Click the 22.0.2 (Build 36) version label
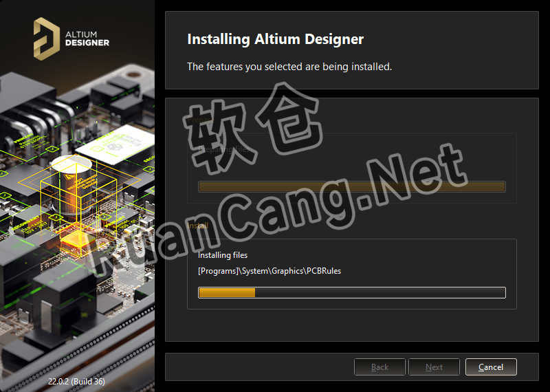This screenshot has width=550, height=392. pyautogui.click(x=76, y=381)
